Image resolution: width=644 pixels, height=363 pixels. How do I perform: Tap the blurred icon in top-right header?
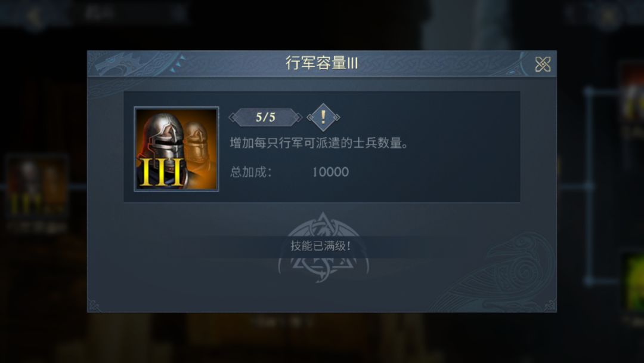[x=608, y=17]
